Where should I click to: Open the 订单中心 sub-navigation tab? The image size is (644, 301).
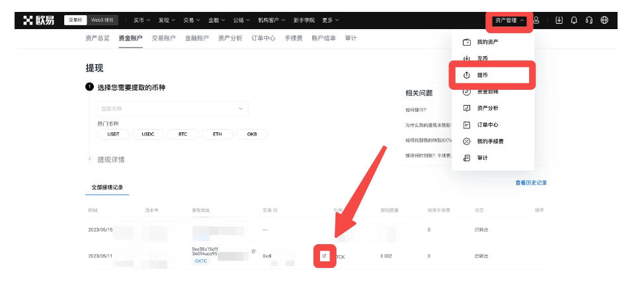click(x=263, y=38)
